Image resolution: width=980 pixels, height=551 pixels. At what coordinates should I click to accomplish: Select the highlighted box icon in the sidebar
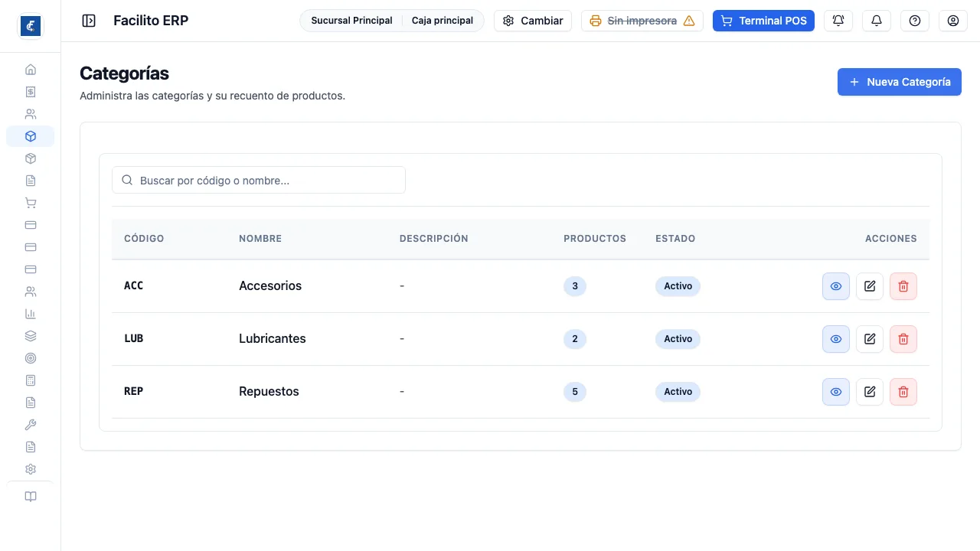[x=31, y=136]
